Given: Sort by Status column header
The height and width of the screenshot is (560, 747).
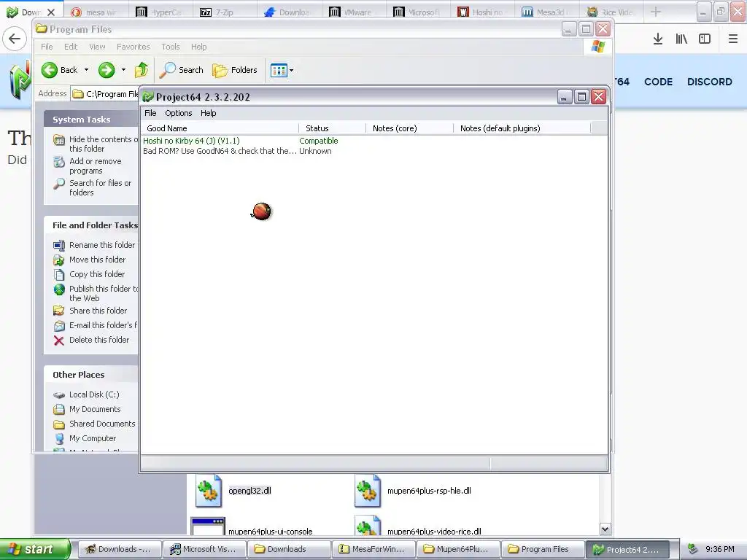Looking at the screenshot, I should (333, 128).
